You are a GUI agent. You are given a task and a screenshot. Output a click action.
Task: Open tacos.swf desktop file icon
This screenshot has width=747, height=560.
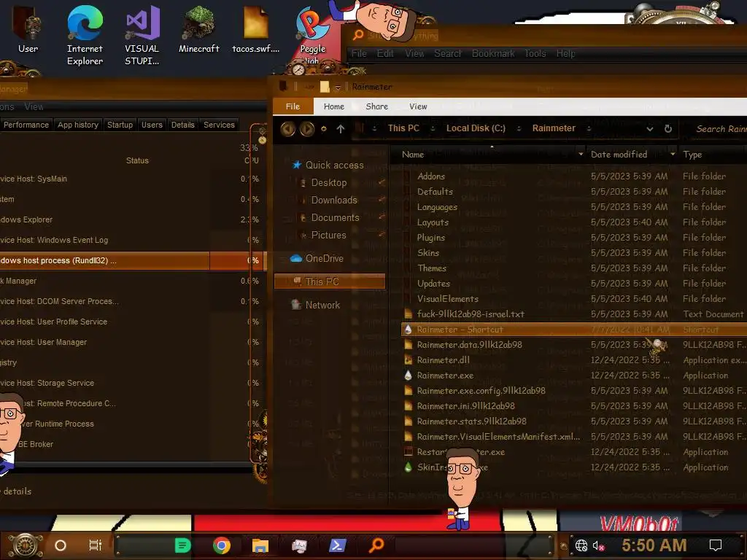[256, 29]
